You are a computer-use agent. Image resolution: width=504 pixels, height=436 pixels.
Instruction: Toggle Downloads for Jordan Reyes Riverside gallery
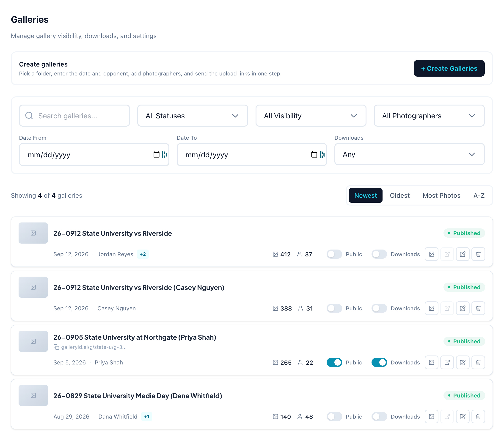(379, 254)
